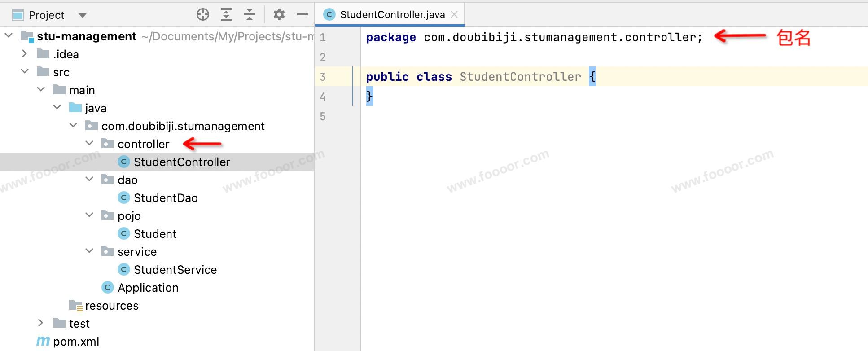
Task: Expand the .idea folder
Action: click(x=25, y=54)
